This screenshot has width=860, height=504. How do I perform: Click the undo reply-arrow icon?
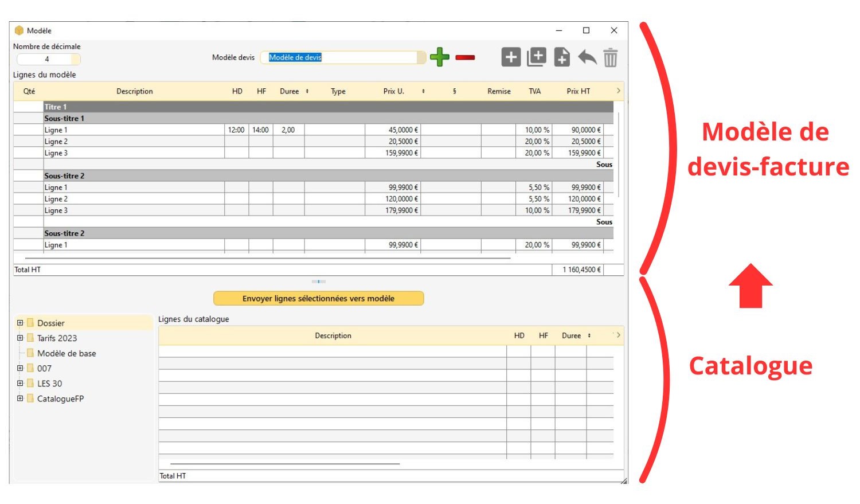(x=587, y=57)
